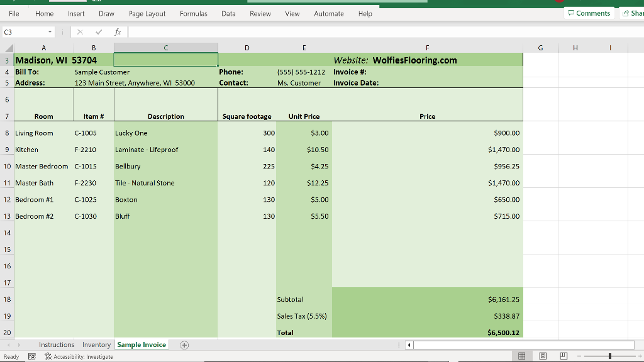644x362 pixels.
Task: Click the Tile - Natural Stone cell
Action: click(145, 183)
